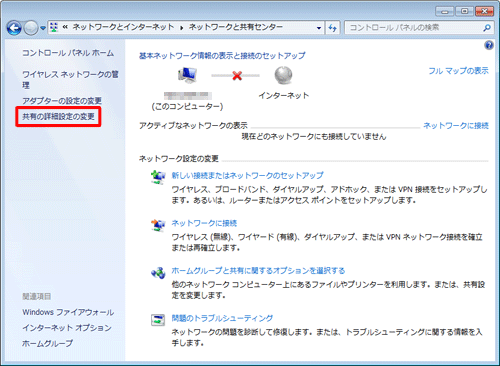Screen dimensions: 500x366
Task: Open ホームグループ link in related items
Action: click(47, 343)
